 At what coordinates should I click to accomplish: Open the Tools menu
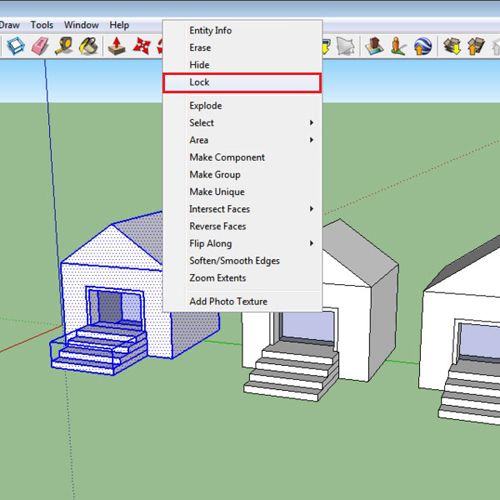(42, 25)
